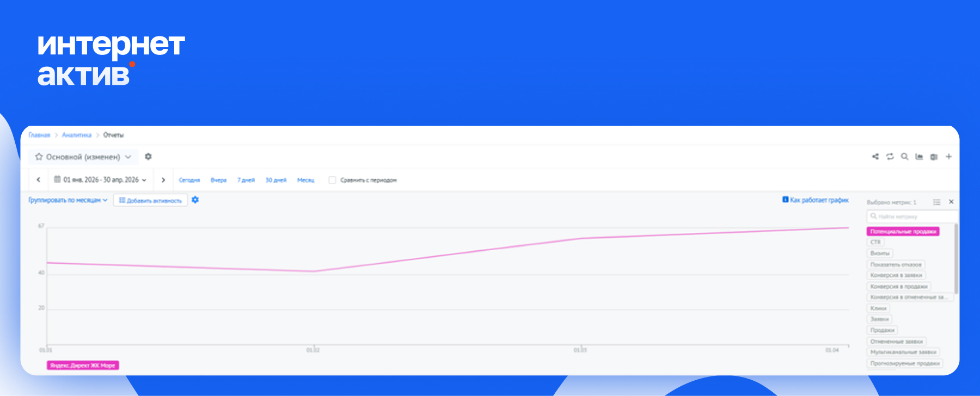Open Аналитика breadcrumb link

tap(77, 135)
